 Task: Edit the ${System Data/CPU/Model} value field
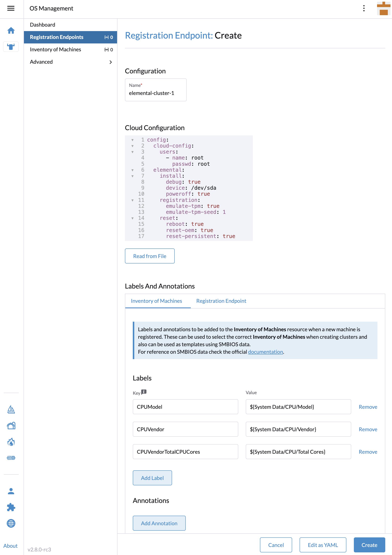tap(298, 407)
